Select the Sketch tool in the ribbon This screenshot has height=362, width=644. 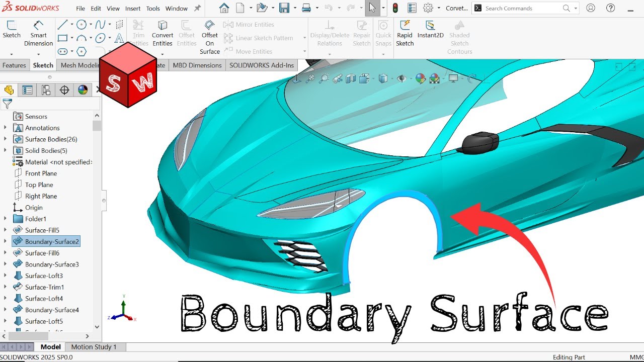click(x=12, y=30)
